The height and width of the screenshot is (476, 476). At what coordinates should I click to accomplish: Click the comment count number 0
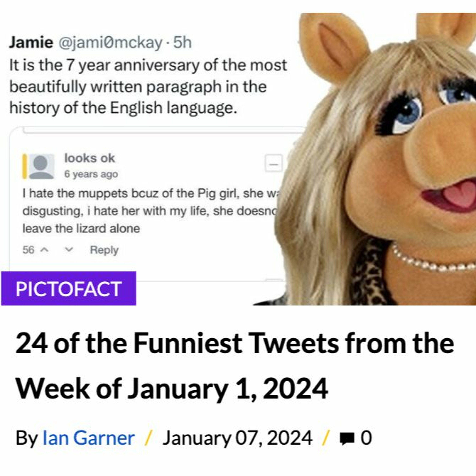(x=366, y=438)
